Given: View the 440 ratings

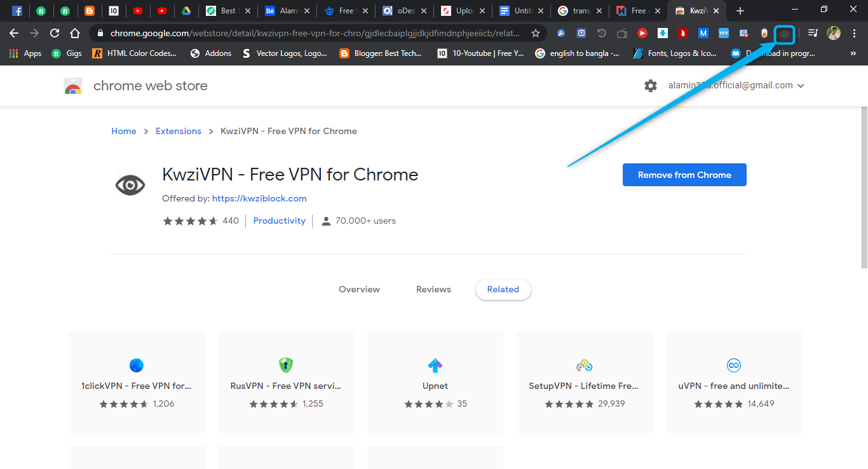Looking at the screenshot, I should tap(231, 221).
